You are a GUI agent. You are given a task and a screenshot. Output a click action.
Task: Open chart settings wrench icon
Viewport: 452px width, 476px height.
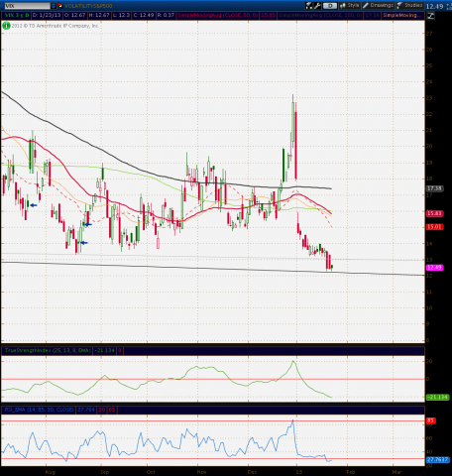click(317, 5)
